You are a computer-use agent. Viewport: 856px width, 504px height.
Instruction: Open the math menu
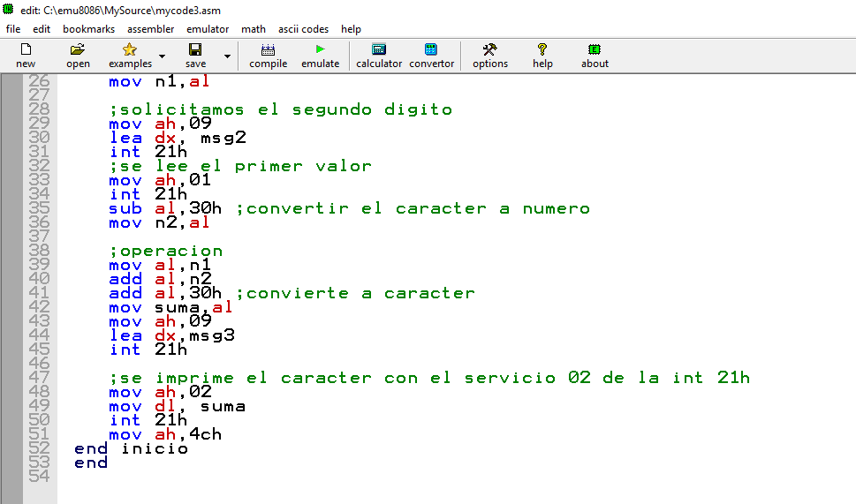point(254,29)
